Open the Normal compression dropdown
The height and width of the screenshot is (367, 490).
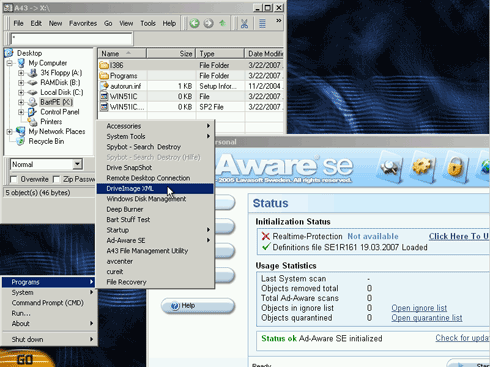click(x=77, y=164)
